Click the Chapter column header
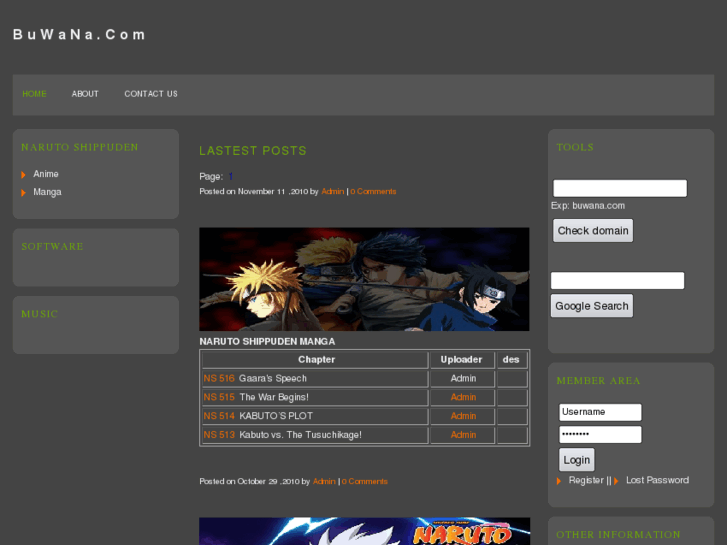The image size is (727, 545). [x=316, y=359]
